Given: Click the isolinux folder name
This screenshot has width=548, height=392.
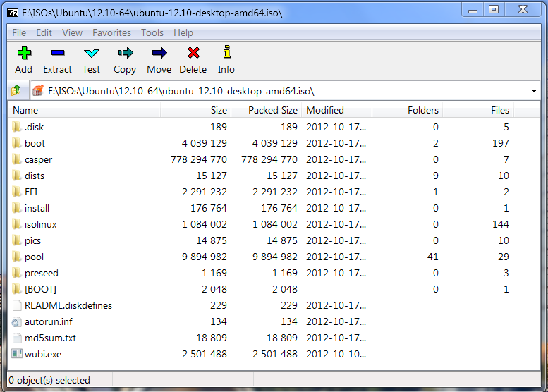Looking at the screenshot, I should coord(40,224).
